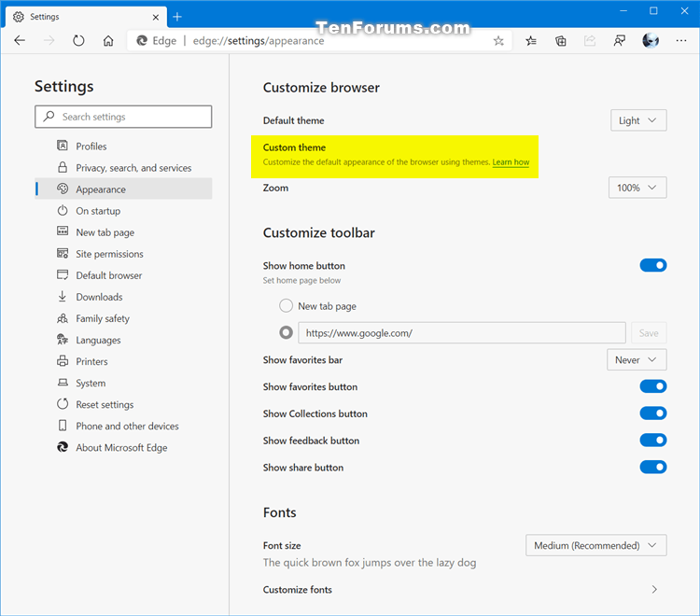Click inside the Search settings field
700x616 pixels.
coord(123,117)
